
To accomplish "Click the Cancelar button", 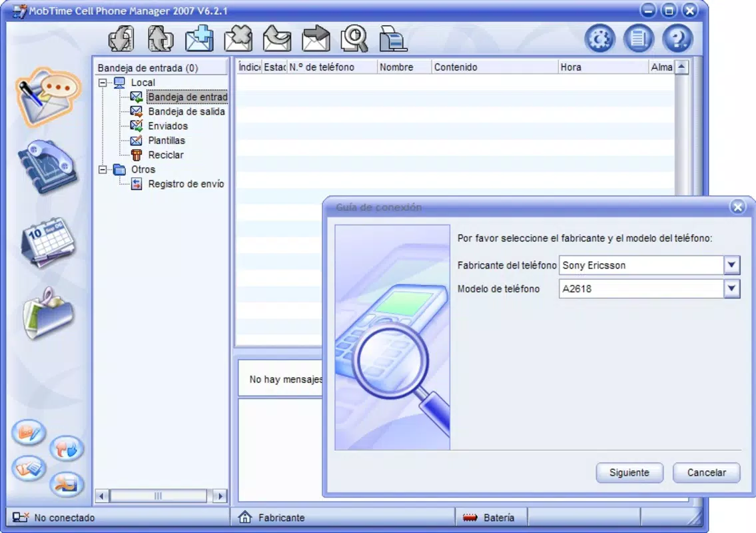I will 706,472.
